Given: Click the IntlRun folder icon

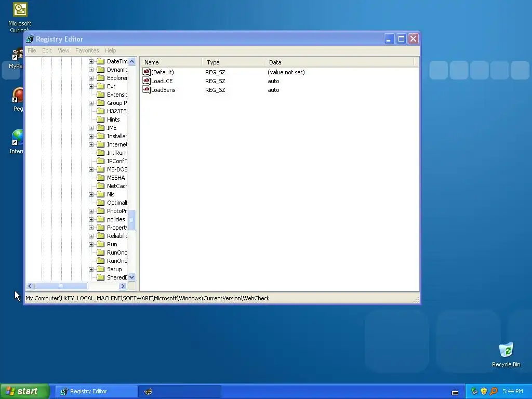Looking at the screenshot, I should (x=100, y=153).
